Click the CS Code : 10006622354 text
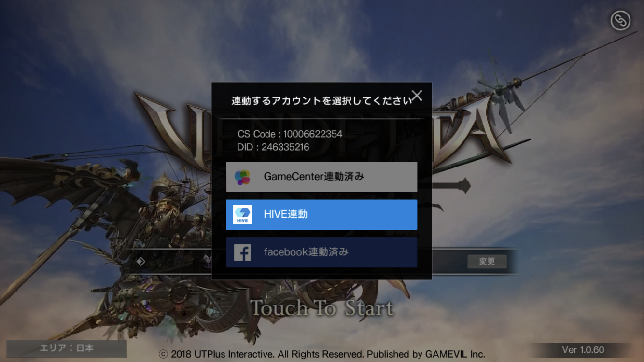The height and width of the screenshot is (362, 644). pos(290,134)
